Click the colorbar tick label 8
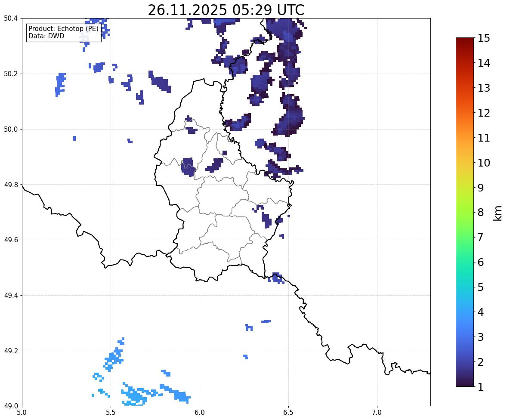This screenshot has width=507, height=420. click(x=481, y=213)
